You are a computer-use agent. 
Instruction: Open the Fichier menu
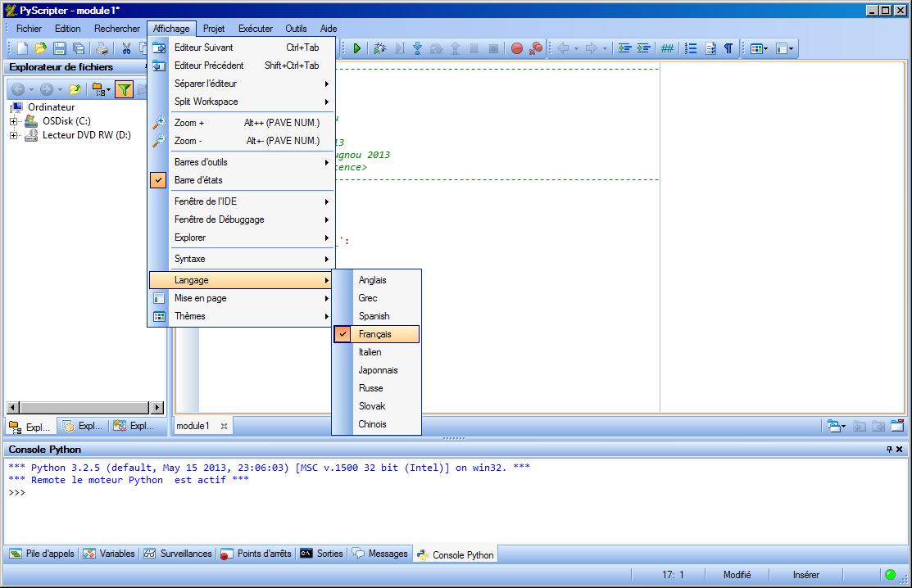pos(29,29)
